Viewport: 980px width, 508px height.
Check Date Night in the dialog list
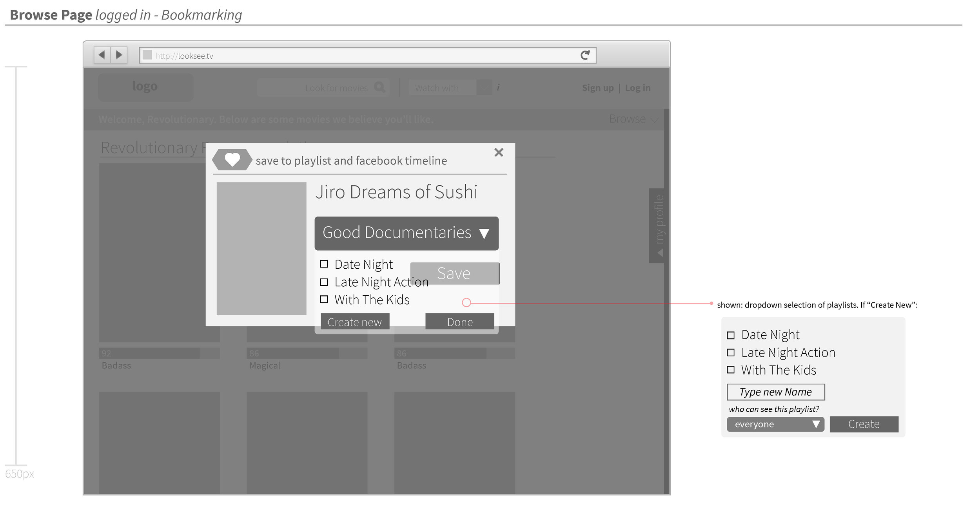324,264
